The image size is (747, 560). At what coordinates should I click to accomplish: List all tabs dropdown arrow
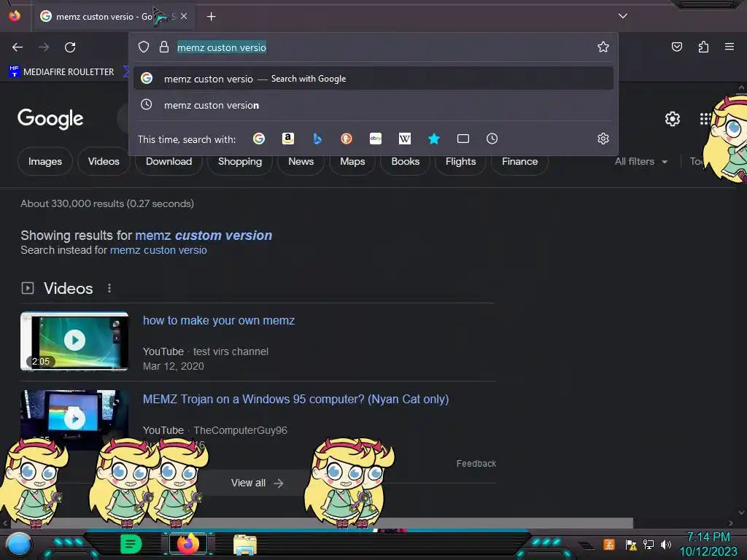(623, 16)
